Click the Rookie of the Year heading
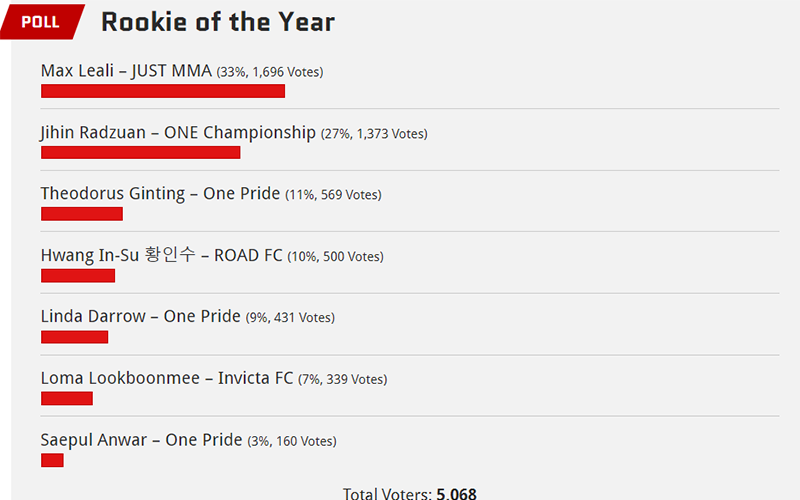Viewport: 800px width, 500px height. click(218, 22)
